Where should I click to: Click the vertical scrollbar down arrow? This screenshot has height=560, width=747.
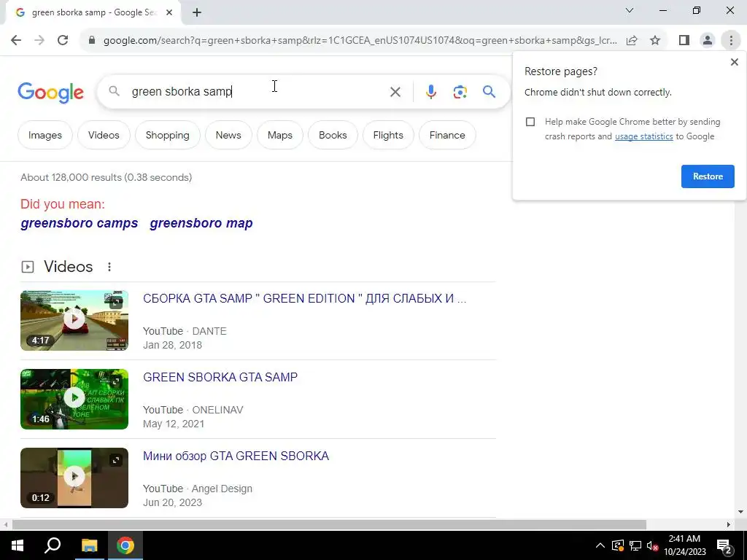740,512
